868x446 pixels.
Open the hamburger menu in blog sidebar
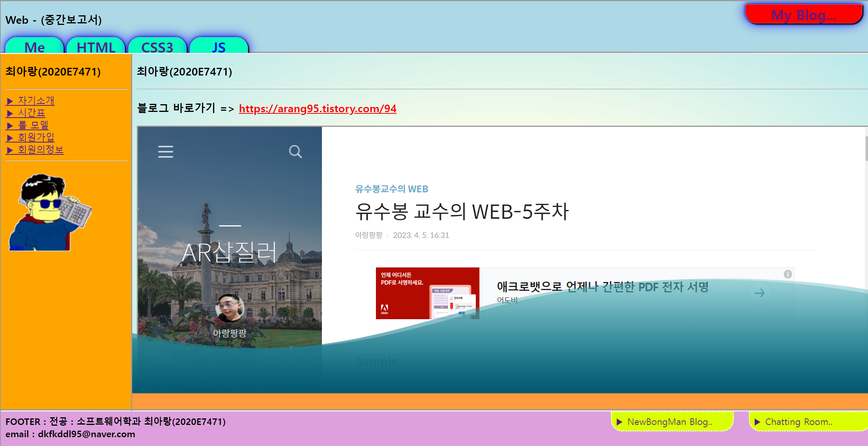(x=166, y=152)
